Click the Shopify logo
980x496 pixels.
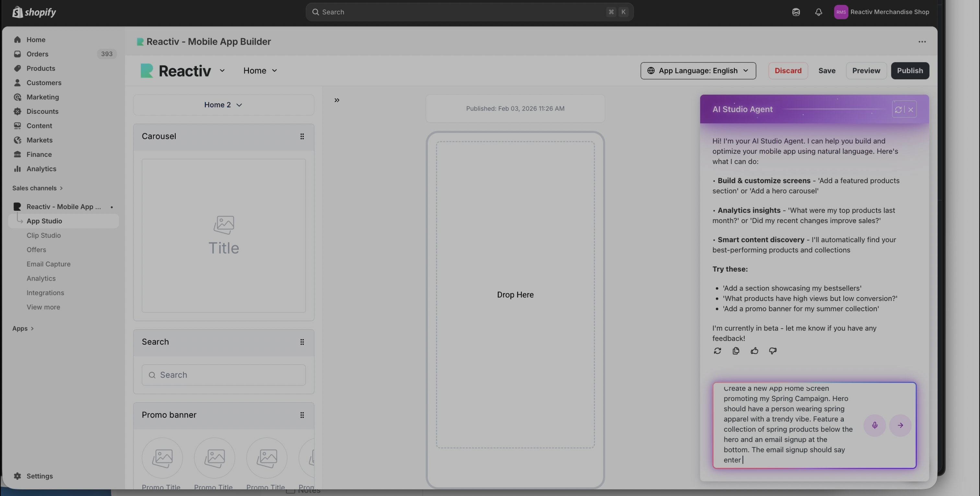point(34,12)
